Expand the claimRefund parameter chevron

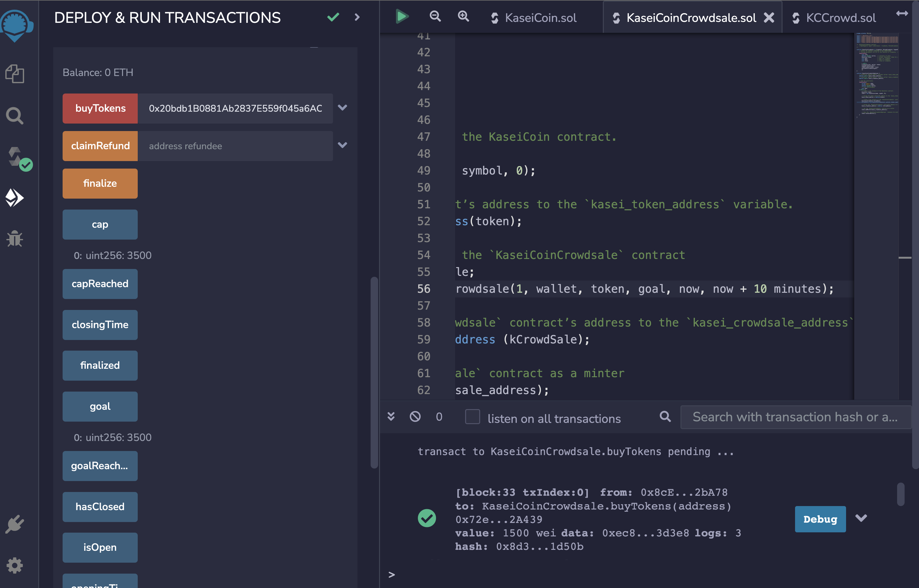click(x=342, y=145)
